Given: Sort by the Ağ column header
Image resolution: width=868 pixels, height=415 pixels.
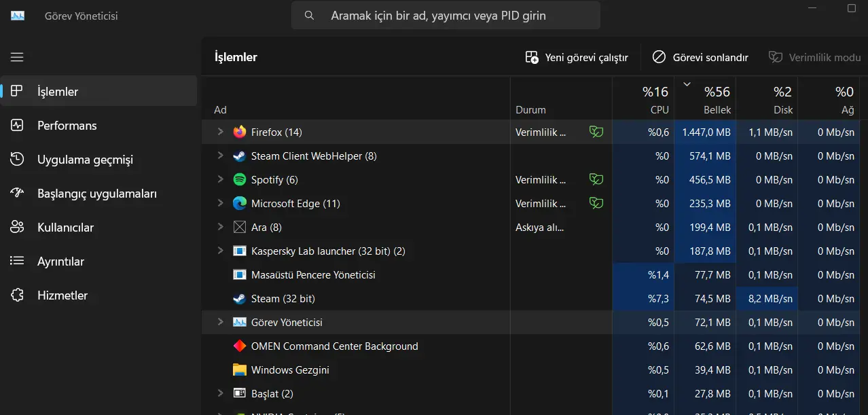Looking at the screenshot, I should 829,98.
